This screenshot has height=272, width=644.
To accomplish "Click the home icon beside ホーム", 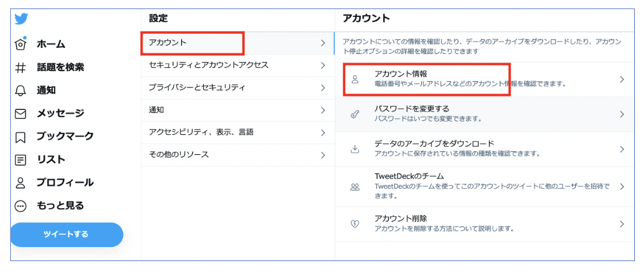I will coord(21,43).
